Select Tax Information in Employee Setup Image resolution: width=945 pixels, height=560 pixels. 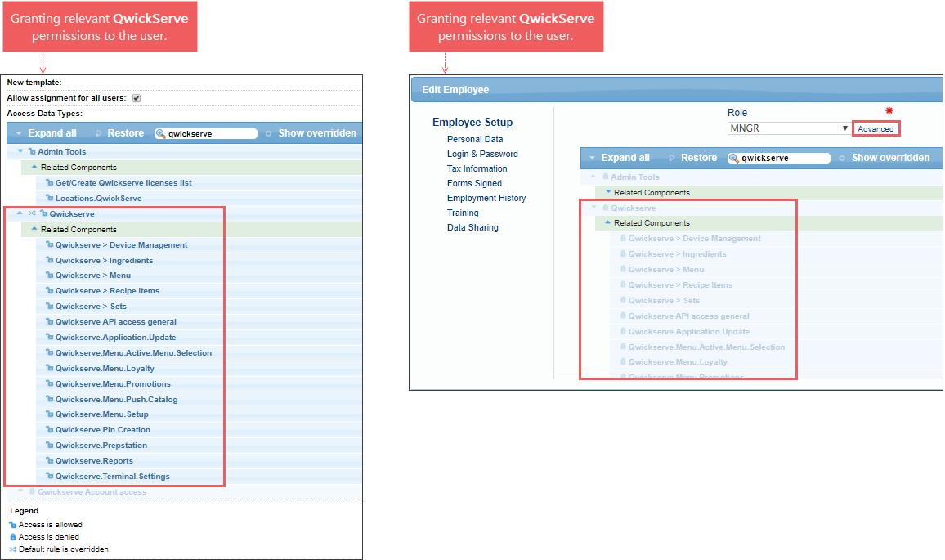(477, 168)
